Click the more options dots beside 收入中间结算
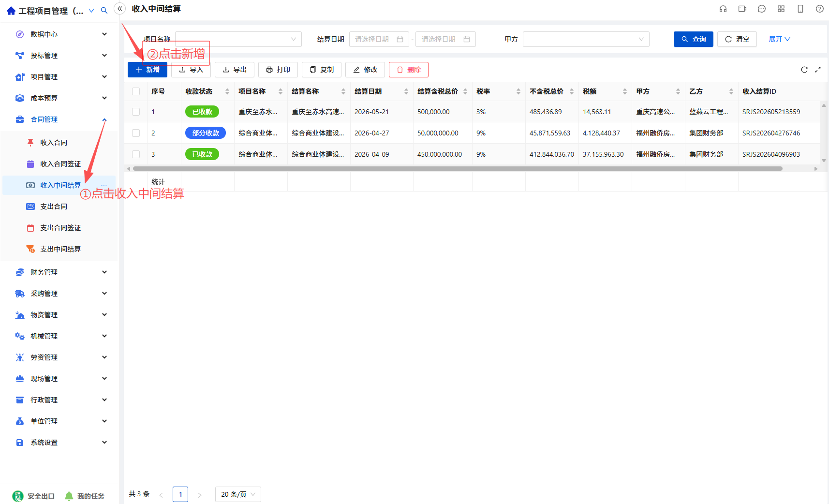 pos(104,185)
